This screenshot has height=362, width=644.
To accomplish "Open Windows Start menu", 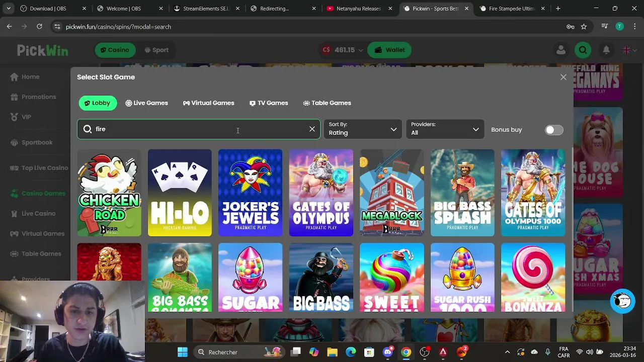I will [x=183, y=352].
